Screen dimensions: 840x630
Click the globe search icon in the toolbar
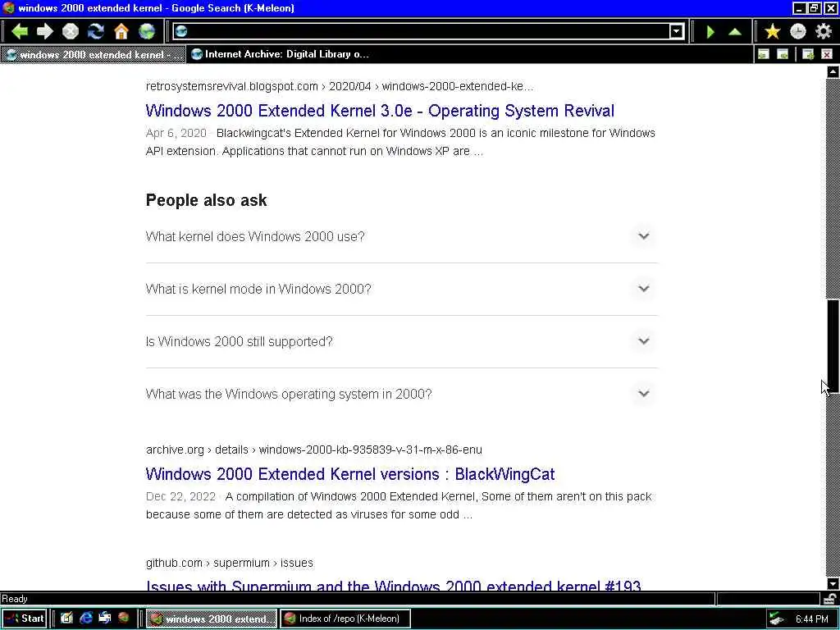pyautogui.click(x=147, y=32)
